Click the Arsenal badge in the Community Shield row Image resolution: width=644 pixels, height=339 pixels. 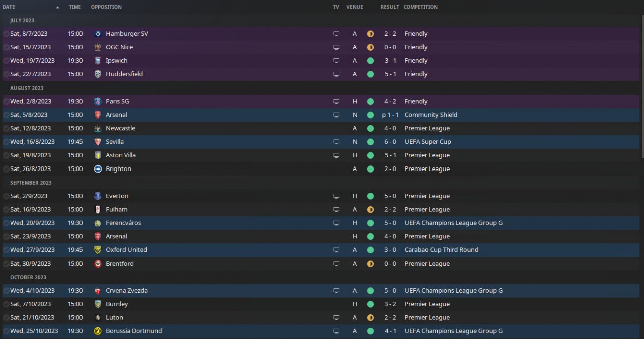click(98, 115)
